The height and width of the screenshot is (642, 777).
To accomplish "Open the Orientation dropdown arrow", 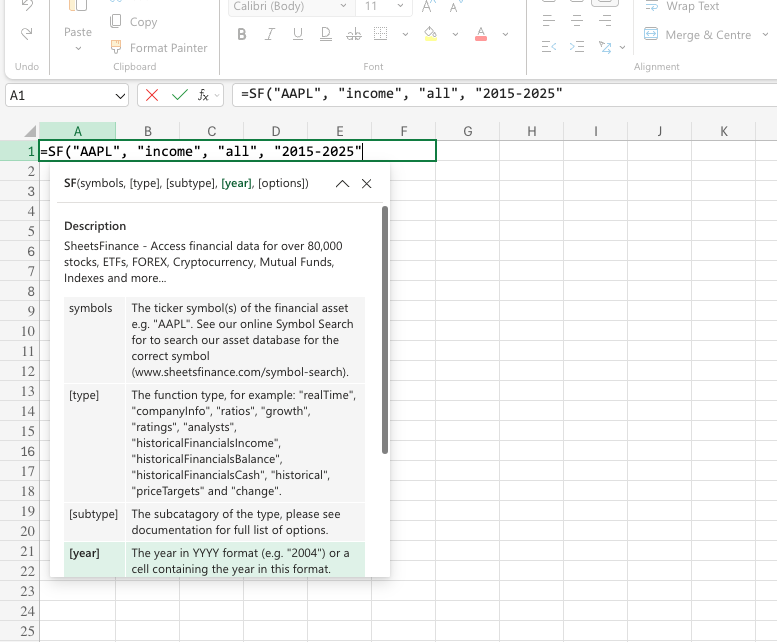I will (x=622, y=48).
